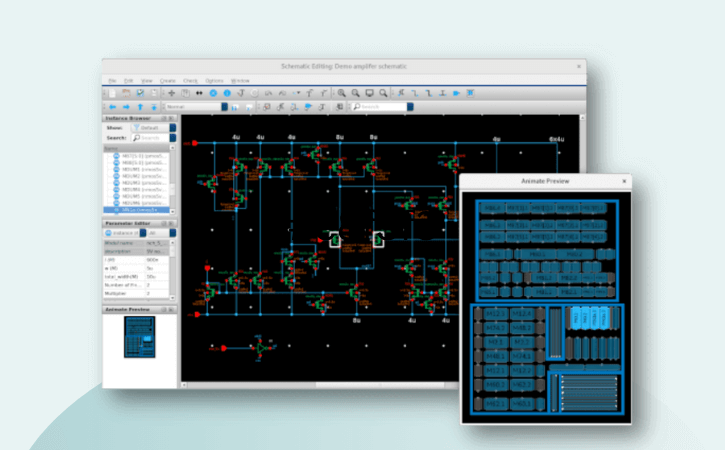Click the last blue icon in top toolbar
The height and width of the screenshot is (450, 725).
471,93
